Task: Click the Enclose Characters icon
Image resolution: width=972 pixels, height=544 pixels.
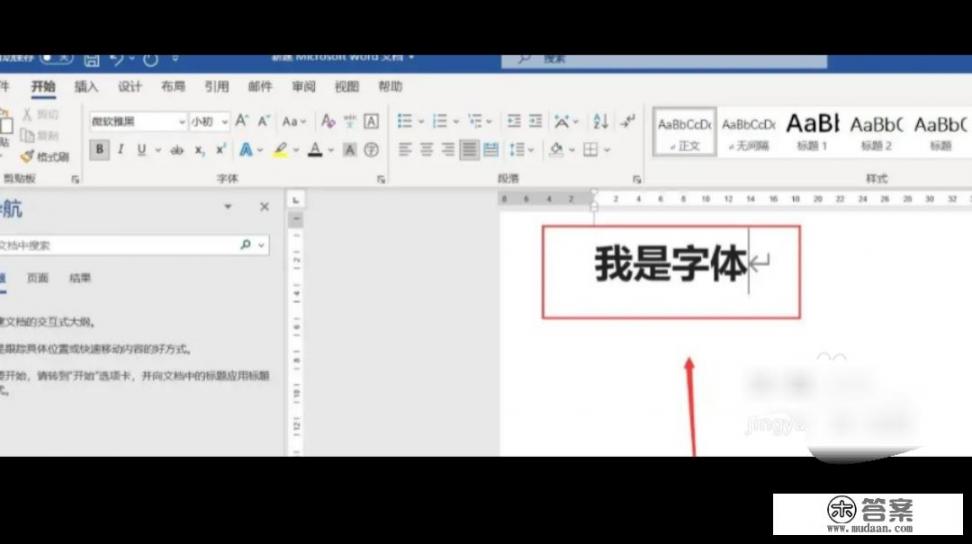Action: (371, 150)
